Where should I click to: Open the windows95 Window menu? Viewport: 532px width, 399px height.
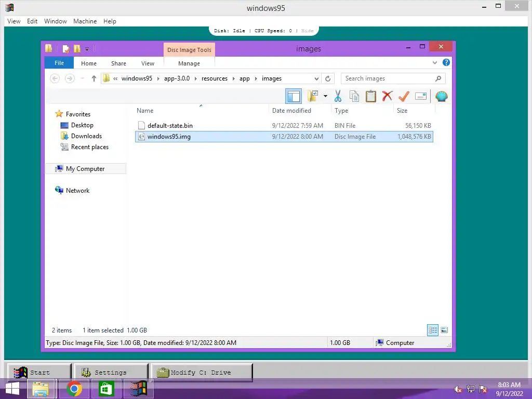[55, 21]
